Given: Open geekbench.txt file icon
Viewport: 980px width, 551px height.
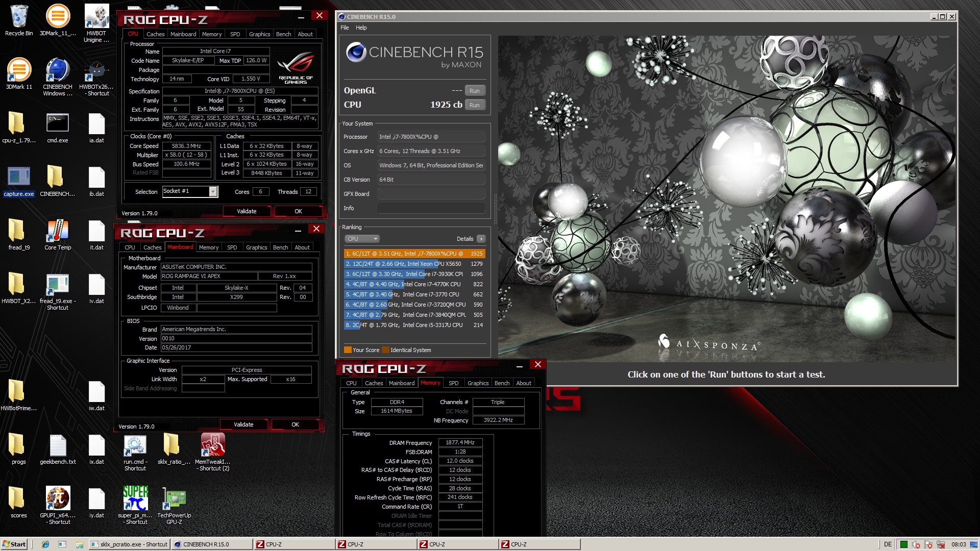Looking at the screenshot, I should point(58,449).
